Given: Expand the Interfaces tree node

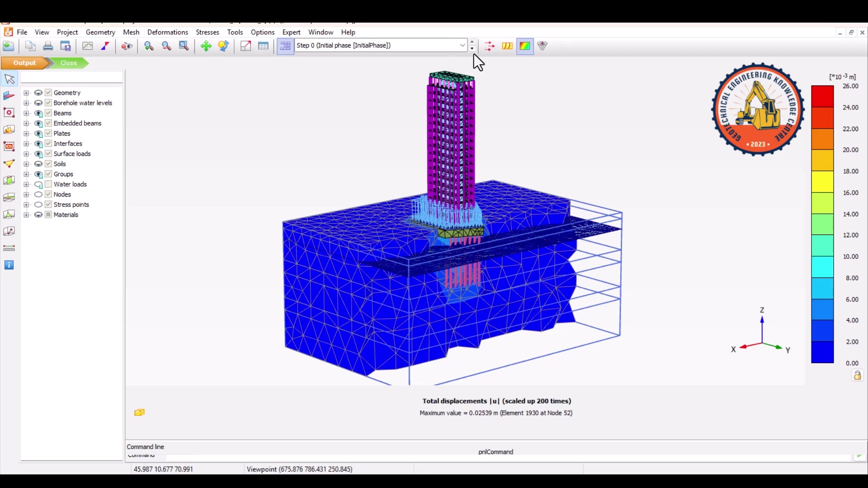Looking at the screenshot, I should [26, 144].
